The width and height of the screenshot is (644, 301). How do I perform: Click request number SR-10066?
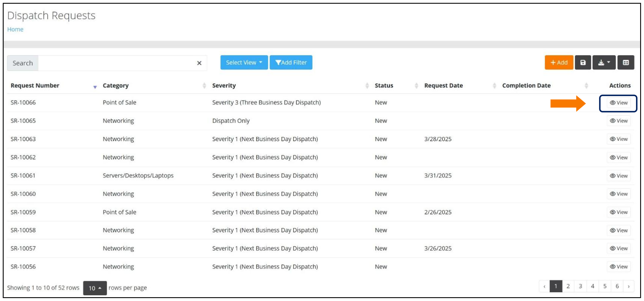tap(23, 103)
